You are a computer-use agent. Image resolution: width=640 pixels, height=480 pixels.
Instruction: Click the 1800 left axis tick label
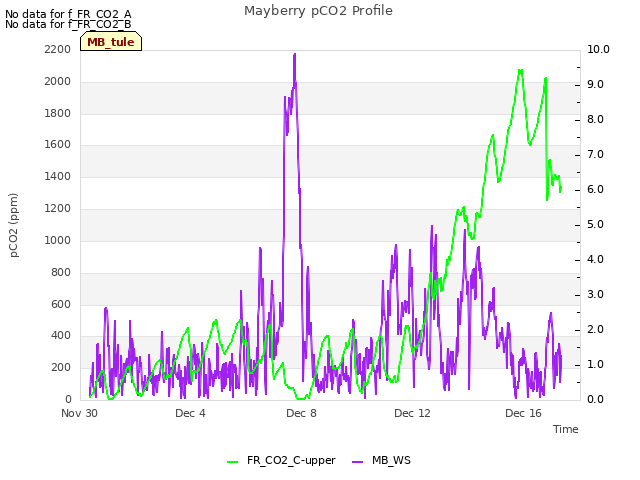[58, 113]
